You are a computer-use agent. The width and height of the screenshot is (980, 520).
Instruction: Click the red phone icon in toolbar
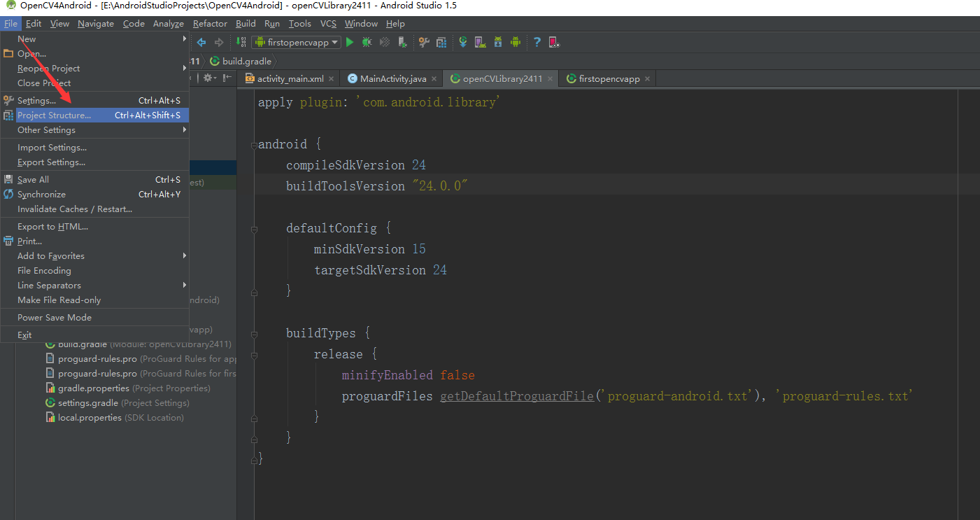point(553,42)
